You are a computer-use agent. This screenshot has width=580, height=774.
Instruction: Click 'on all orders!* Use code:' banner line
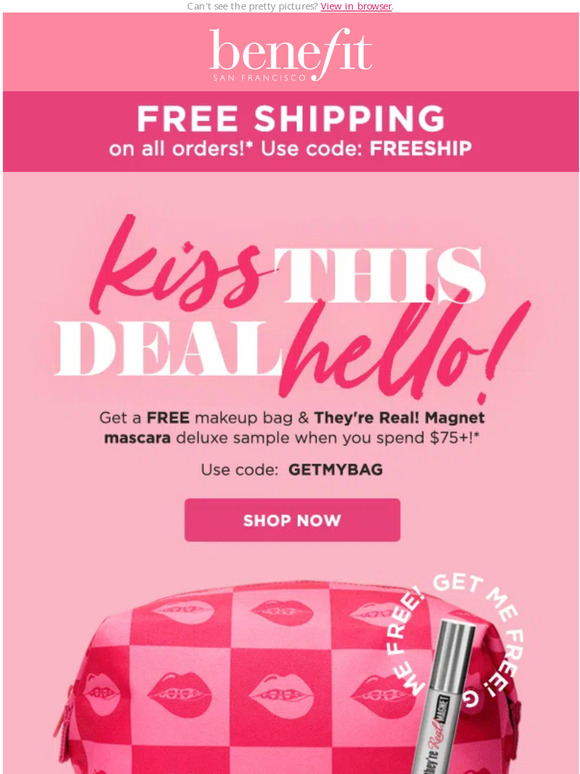(x=237, y=148)
